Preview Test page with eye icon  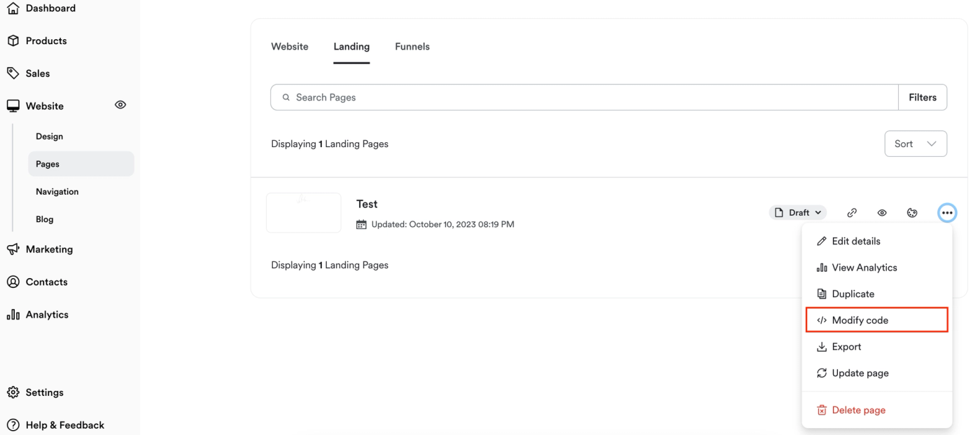click(x=882, y=213)
